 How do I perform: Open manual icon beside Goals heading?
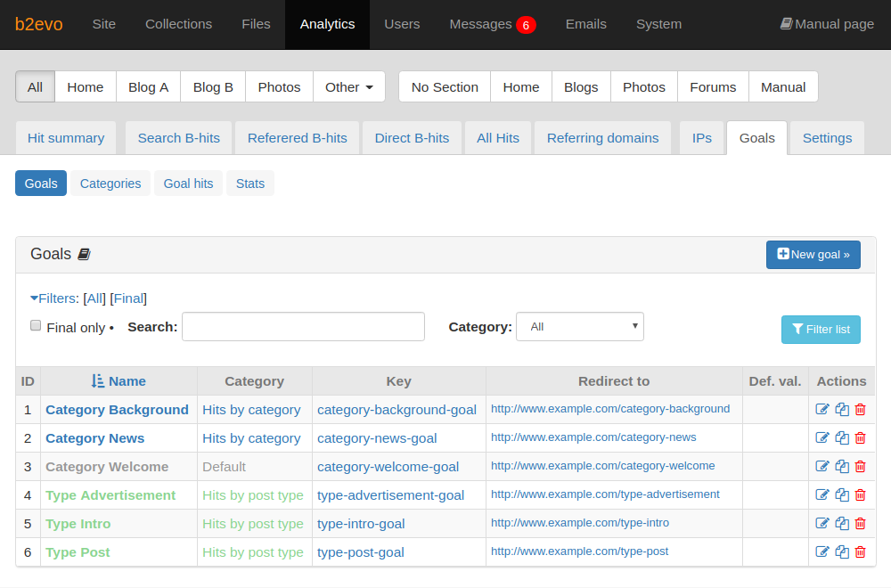[84, 254]
